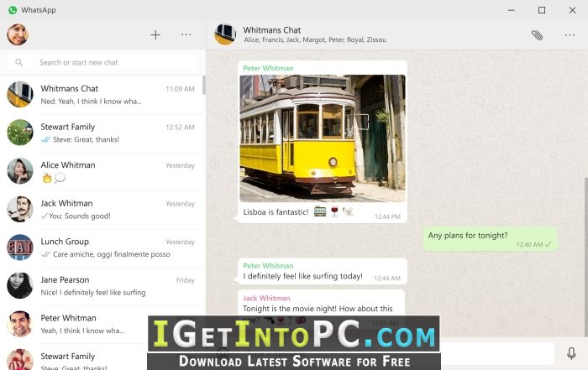588x370 pixels.
Task: Click the 'You: Sounds good!' message preview
Action: (76, 216)
